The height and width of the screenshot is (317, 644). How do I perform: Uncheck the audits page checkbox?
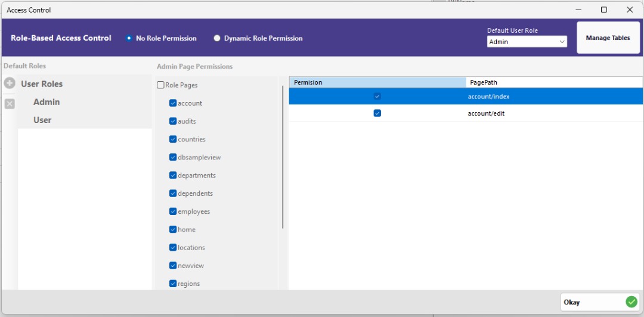coord(173,121)
